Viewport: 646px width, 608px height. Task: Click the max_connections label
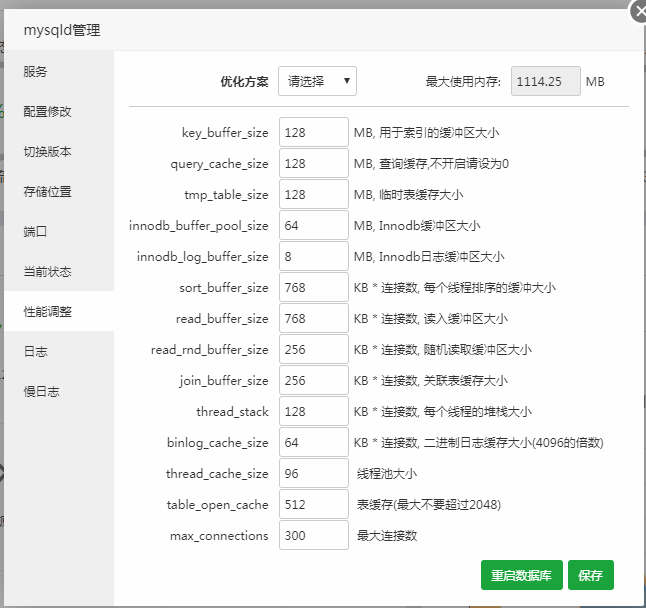point(219,536)
